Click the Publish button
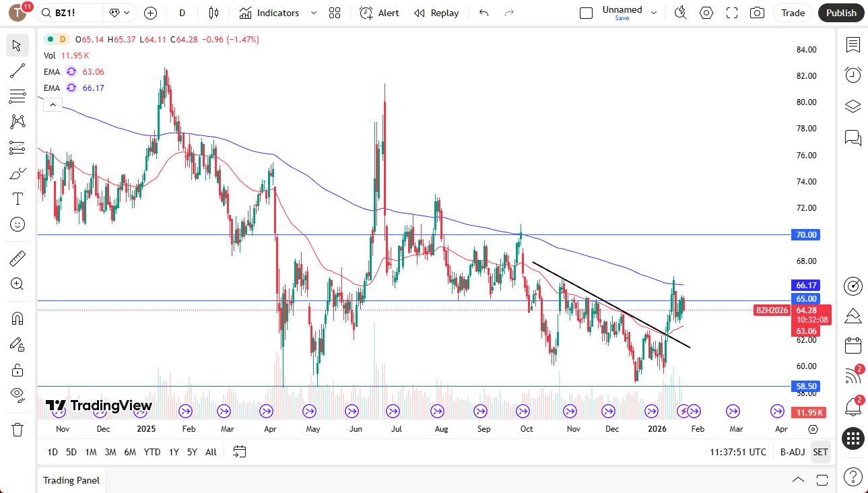The height and width of the screenshot is (493, 868). point(841,13)
